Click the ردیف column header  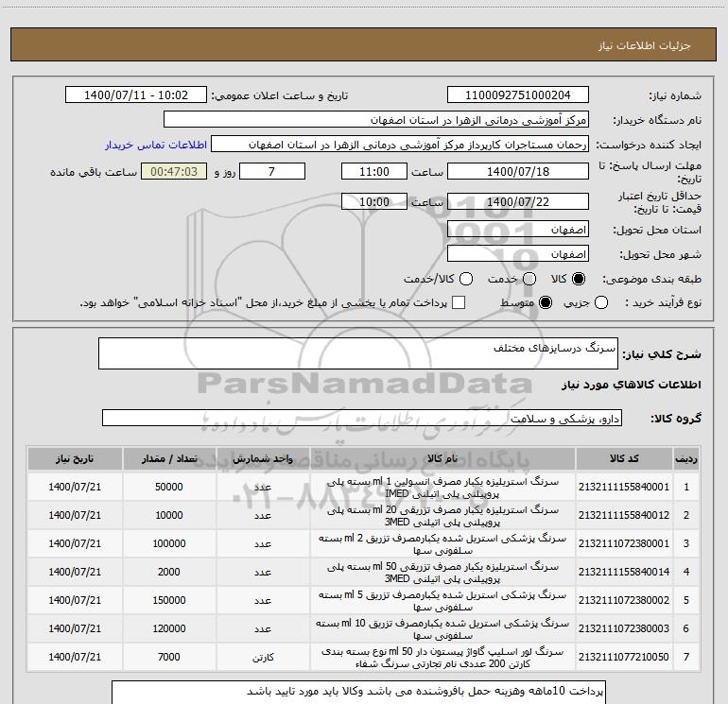click(x=686, y=459)
